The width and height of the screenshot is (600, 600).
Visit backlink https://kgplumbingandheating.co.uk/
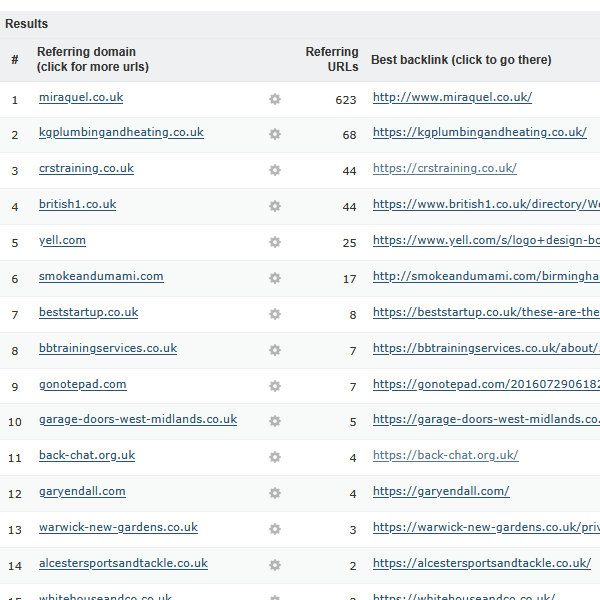(480, 133)
